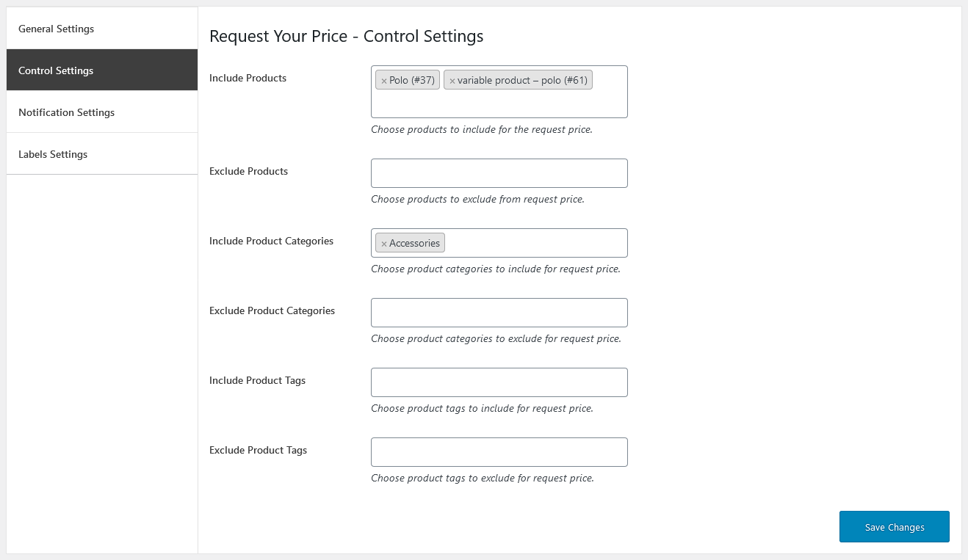Open the Labels Settings section
Viewport: 968px width, 560px height.
(52, 153)
